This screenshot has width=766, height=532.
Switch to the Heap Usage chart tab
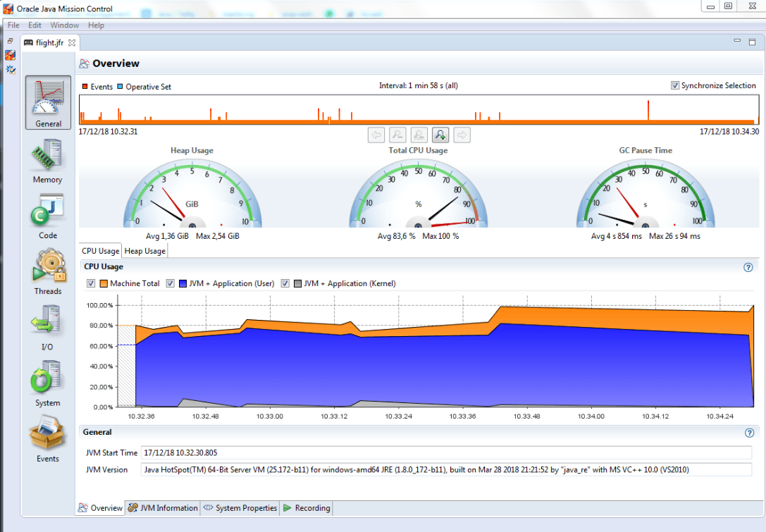pyautogui.click(x=144, y=251)
